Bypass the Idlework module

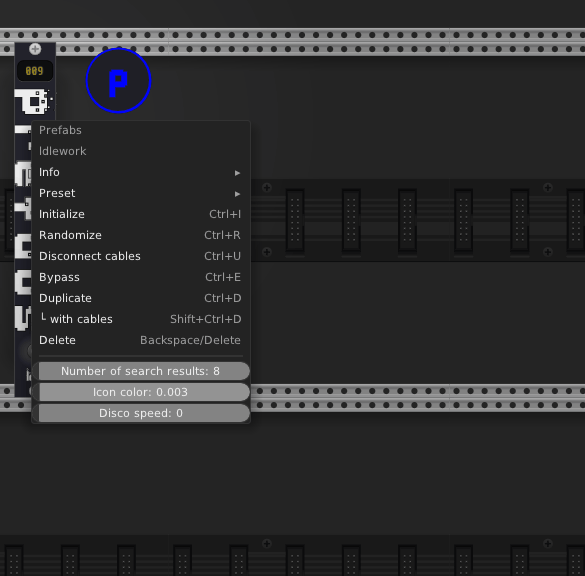tap(141, 277)
